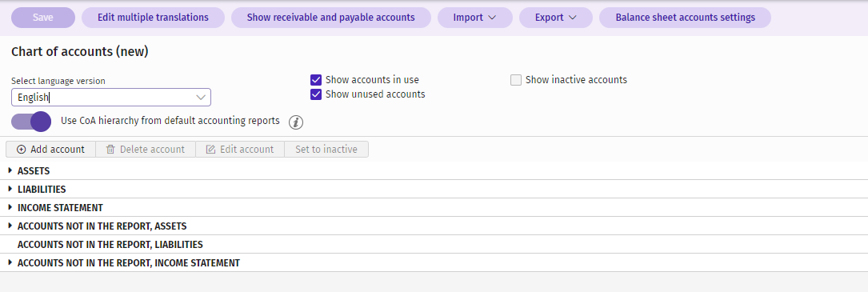The width and height of the screenshot is (868, 292).
Task: Toggle Use CoA hierarchy switch
Action: coord(31,122)
